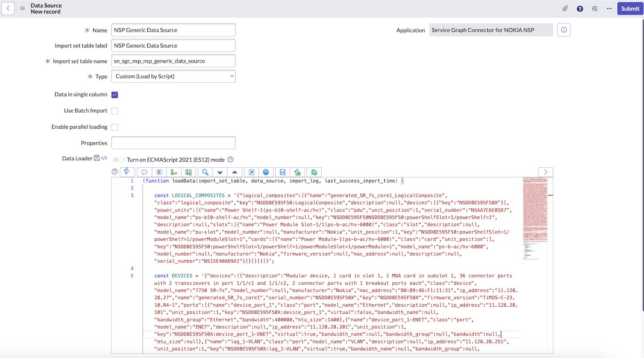Click line number 3 in the script gutter
Image resolution: width=644 pixels, height=358 pixels.
click(132, 195)
